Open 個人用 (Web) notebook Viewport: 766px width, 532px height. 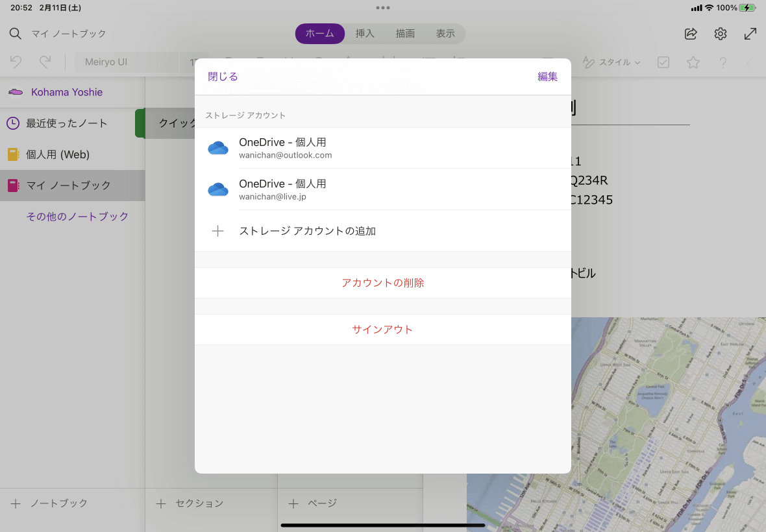point(72,154)
